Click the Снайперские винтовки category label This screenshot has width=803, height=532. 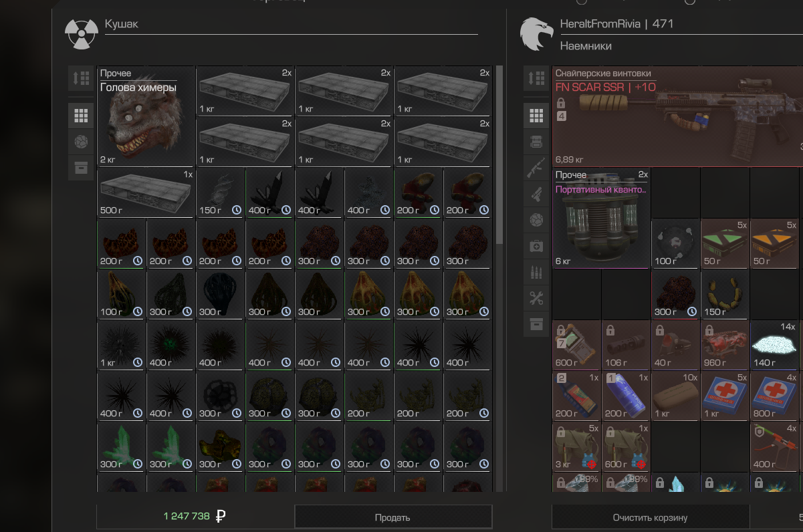click(603, 74)
